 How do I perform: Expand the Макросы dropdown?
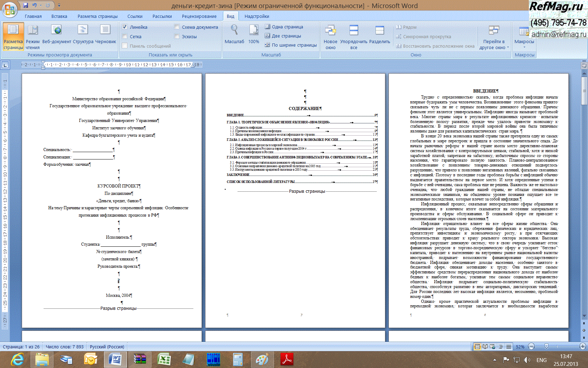tap(524, 47)
